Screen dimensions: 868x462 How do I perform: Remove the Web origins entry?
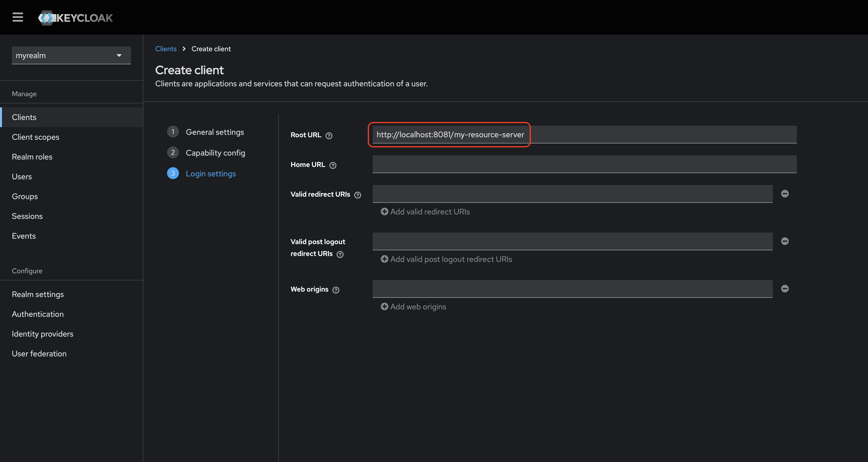[785, 289]
